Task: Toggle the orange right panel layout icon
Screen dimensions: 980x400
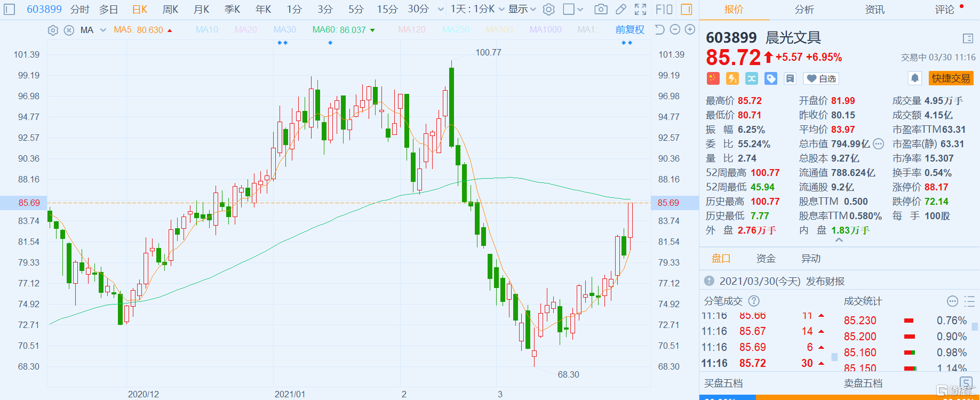Action: click(687, 9)
